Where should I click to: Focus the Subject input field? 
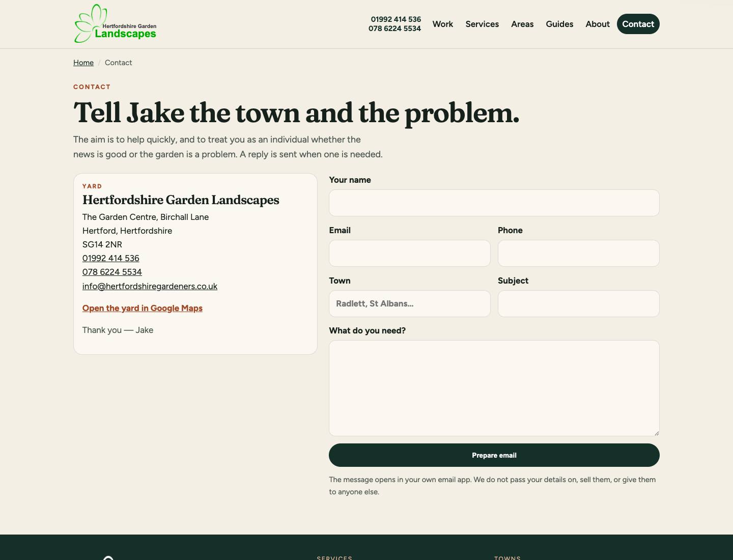click(x=578, y=303)
